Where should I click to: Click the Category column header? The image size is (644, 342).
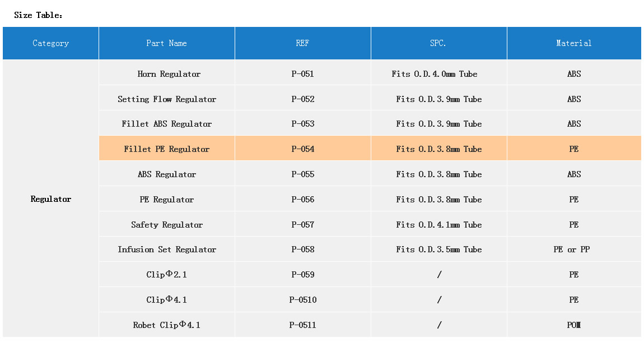50,43
